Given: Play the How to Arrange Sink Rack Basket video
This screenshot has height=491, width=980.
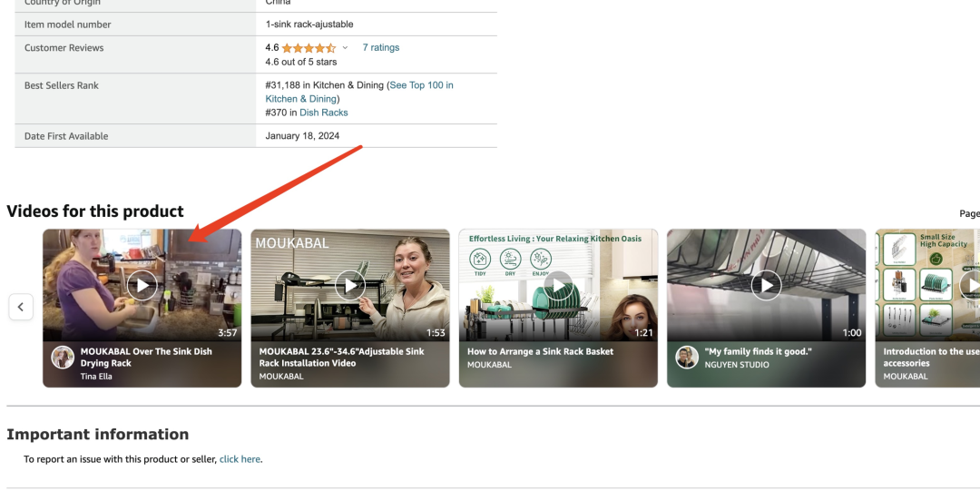Looking at the screenshot, I should coord(558,285).
